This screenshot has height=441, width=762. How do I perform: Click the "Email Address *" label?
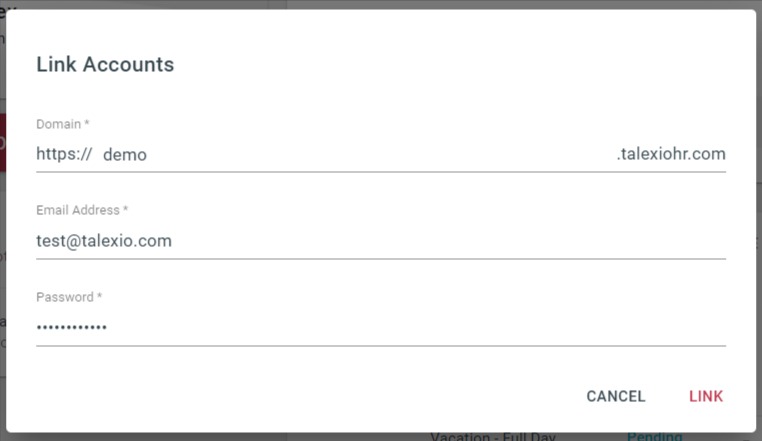tap(82, 210)
